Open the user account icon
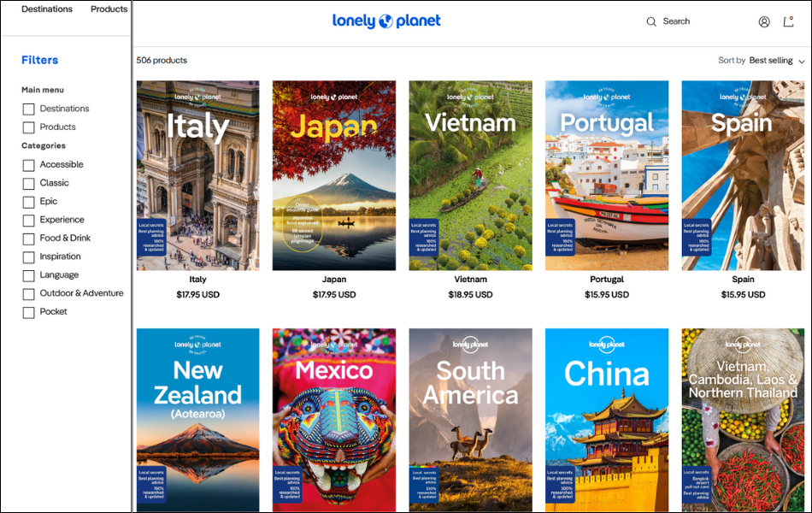The image size is (812, 513). point(764,21)
